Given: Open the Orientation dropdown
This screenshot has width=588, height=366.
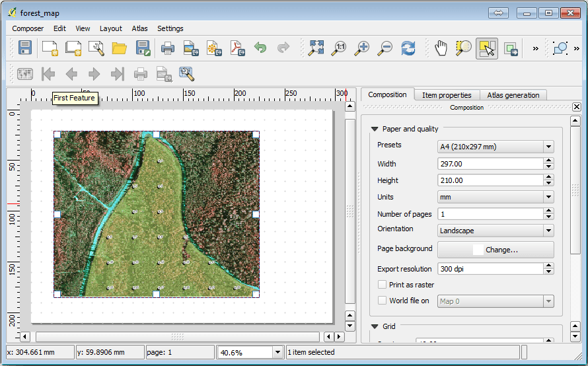Looking at the screenshot, I should pyautogui.click(x=496, y=231).
